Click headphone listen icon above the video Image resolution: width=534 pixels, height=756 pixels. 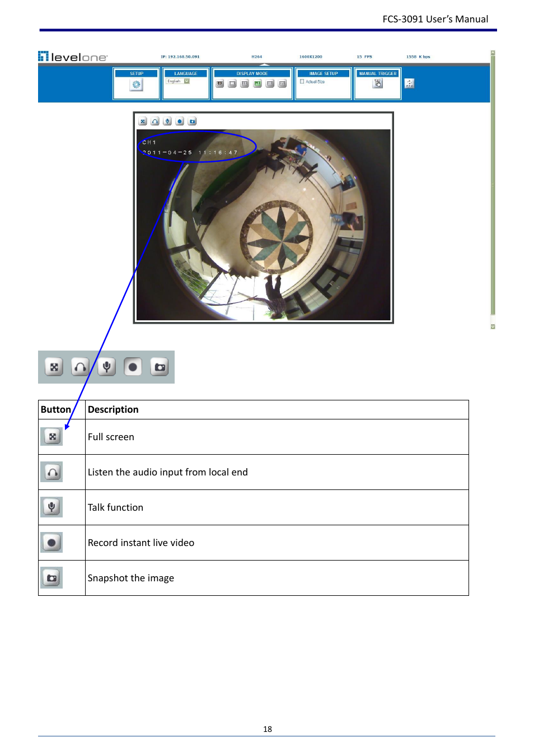(x=155, y=121)
